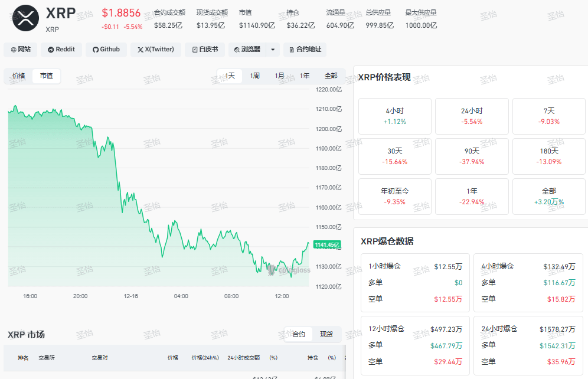Click the 24小时爆仓 value $1578.27万

[557, 329]
